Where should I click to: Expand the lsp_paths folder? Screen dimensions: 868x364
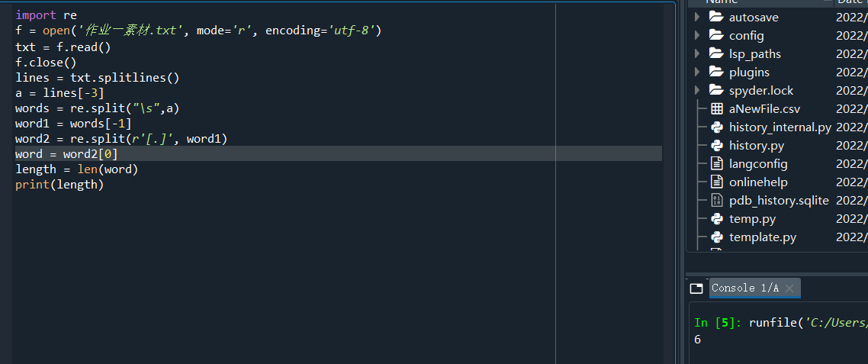coord(697,54)
